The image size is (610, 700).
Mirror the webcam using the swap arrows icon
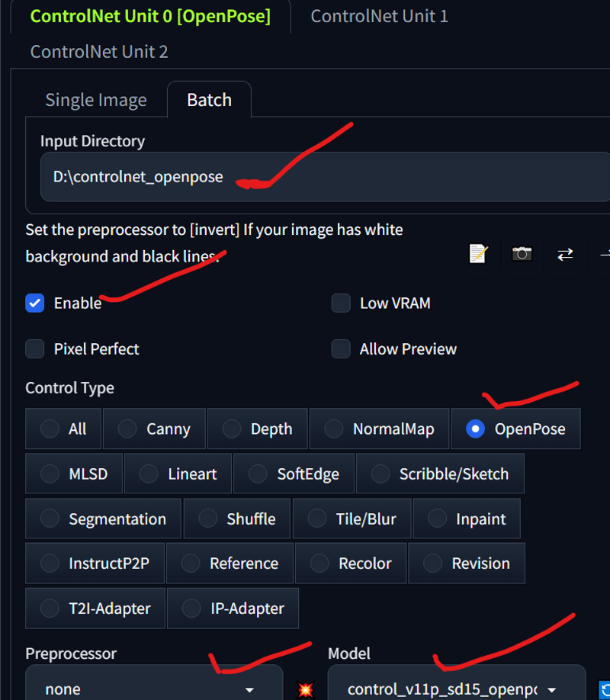click(565, 254)
